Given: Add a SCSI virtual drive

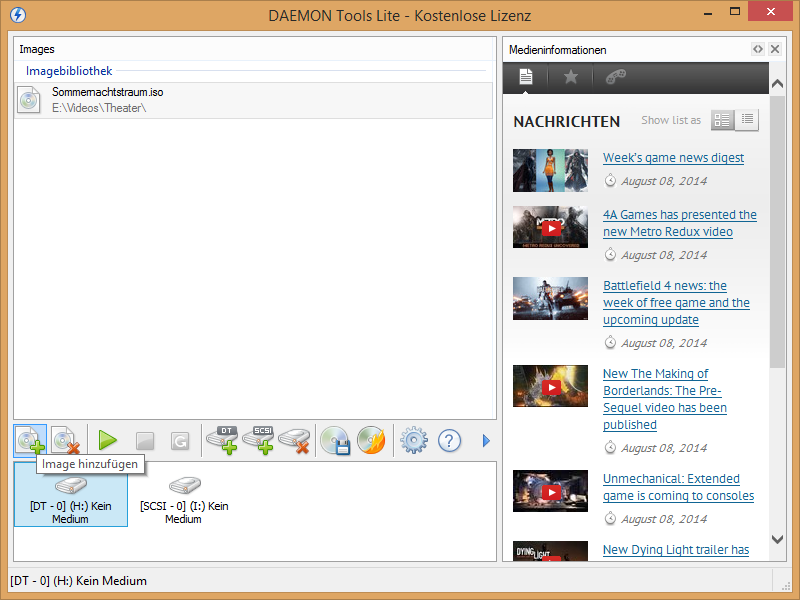Looking at the screenshot, I should coord(258,440).
